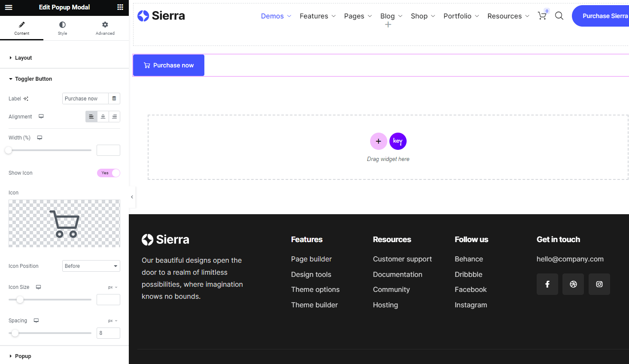This screenshot has width=629, height=364.
Task: Change Icon Size unit px selector
Action: click(113, 287)
